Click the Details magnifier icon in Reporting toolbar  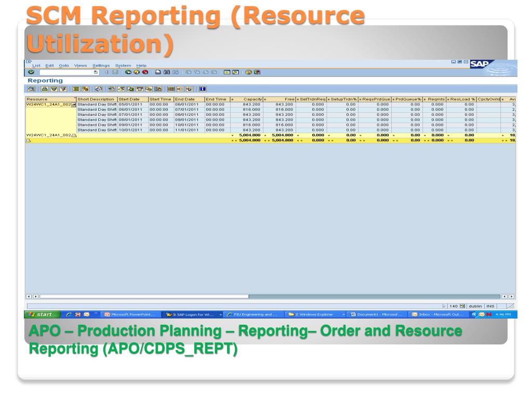tap(32, 89)
